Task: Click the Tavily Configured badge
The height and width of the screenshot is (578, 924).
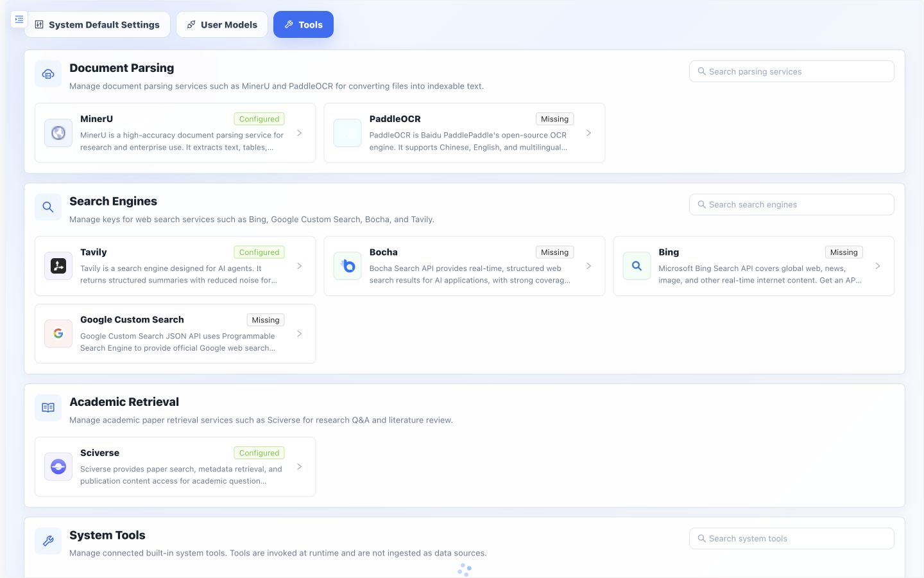Action: 259,252
